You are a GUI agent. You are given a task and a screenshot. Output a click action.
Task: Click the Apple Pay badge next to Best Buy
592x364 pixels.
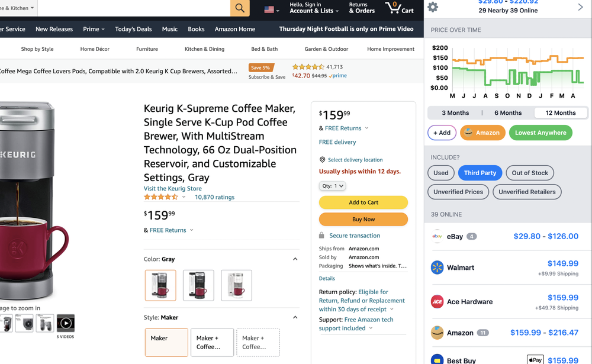tap(535, 359)
